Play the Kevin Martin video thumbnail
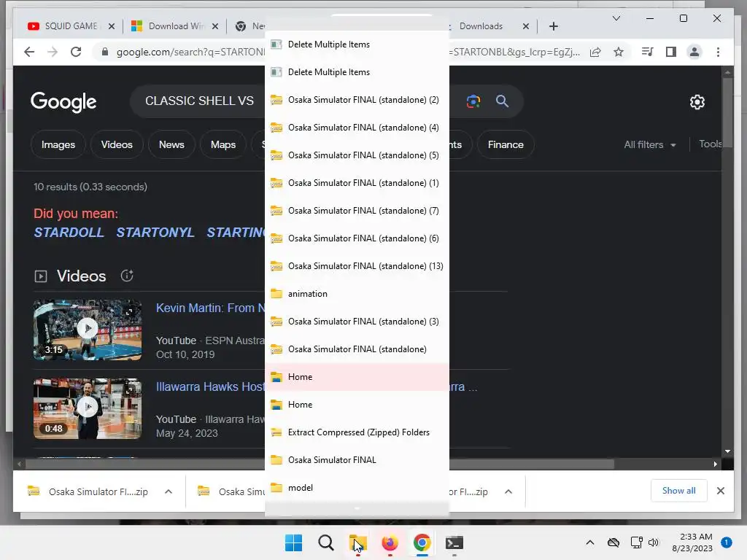The height and width of the screenshot is (560, 747). tap(88, 330)
